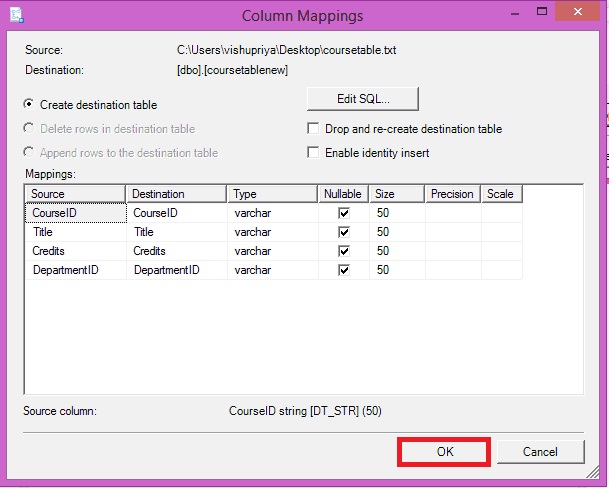609x488 pixels.
Task: Uncheck Nullable for DepartmentID row
Action: pos(344,270)
